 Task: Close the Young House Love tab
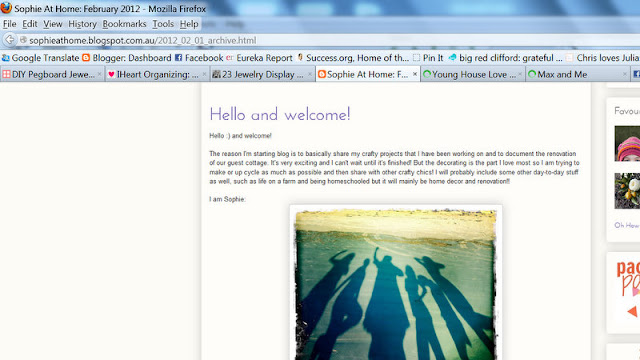click(520, 74)
